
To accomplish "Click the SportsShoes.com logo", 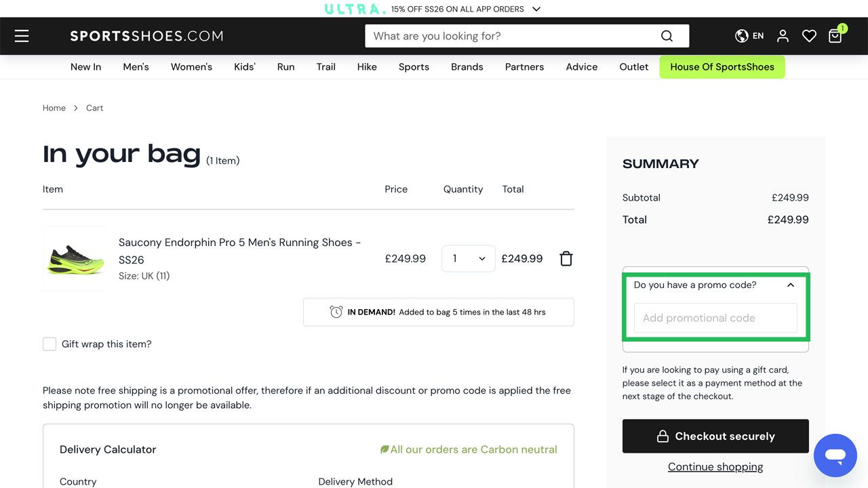I will coord(146,36).
